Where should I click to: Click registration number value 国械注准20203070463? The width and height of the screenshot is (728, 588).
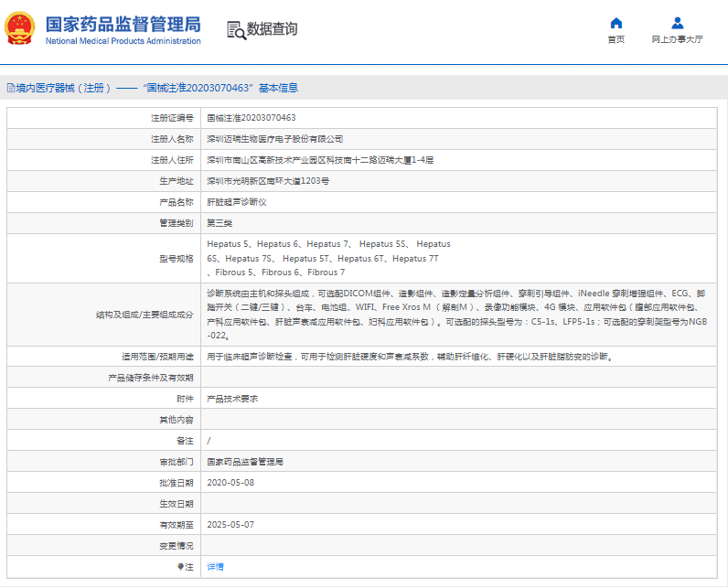coord(251,118)
